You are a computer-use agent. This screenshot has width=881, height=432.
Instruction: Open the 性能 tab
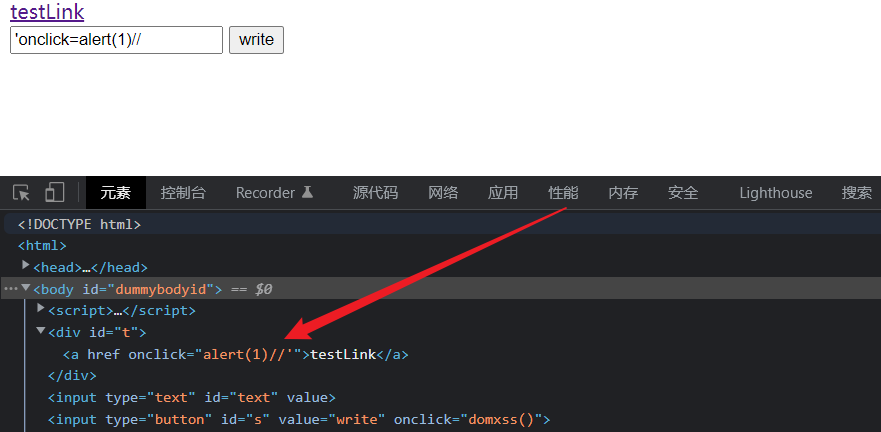coord(563,193)
